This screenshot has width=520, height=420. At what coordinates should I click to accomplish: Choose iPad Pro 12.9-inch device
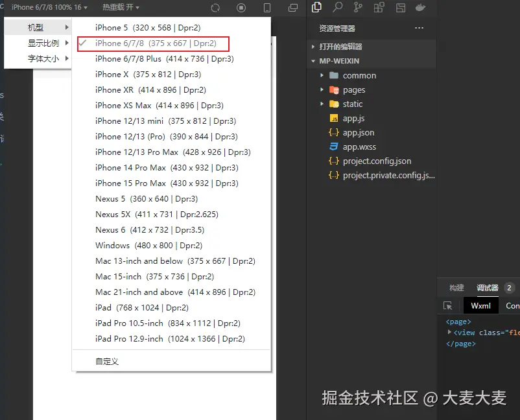pyautogui.click(x=171, y=339)
